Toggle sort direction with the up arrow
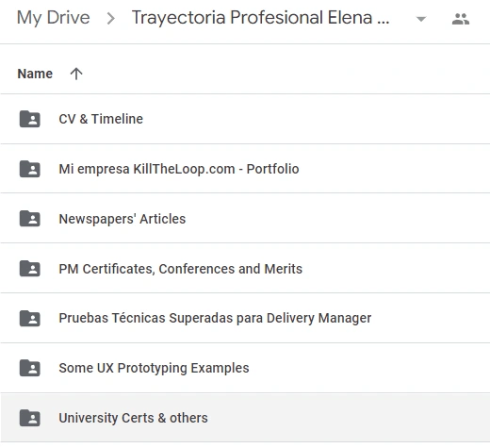Viewport: 490px width, 448px height. pyautogui.click(x=76, y=74)
